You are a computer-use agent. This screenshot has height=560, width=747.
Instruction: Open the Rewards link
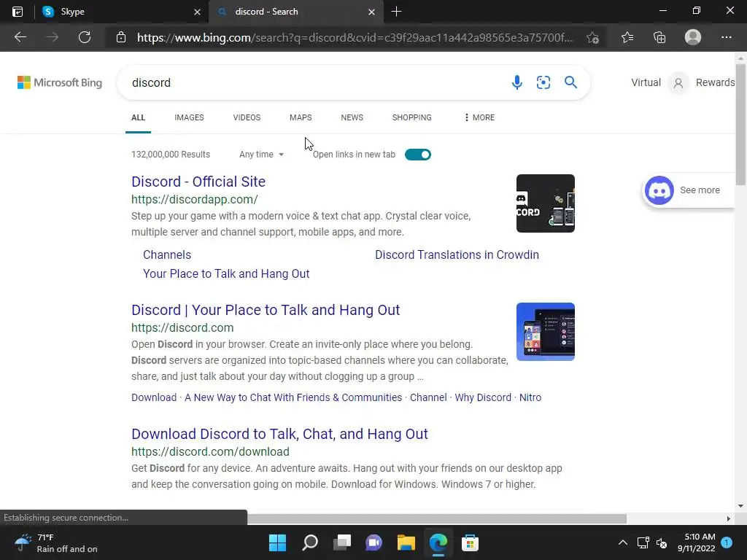(x=715, y=82)
